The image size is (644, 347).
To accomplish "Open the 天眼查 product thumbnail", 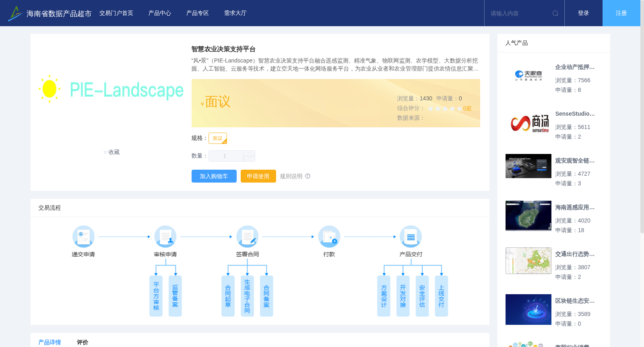I will pyautogui.click(x=528, y=76).
